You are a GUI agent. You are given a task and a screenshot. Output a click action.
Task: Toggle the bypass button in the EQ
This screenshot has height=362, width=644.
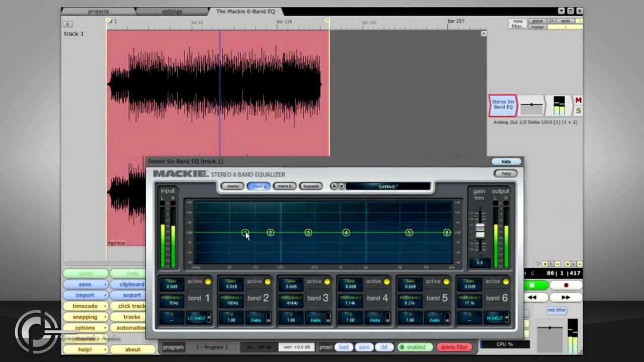pos(311,186)
